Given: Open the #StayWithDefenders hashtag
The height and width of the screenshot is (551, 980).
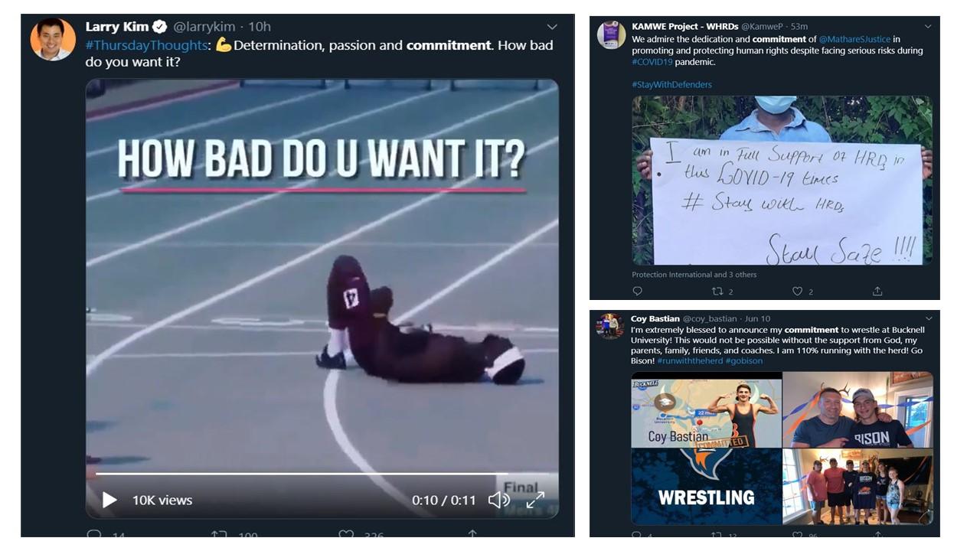Looking at the screenshot, I should coord(671,85).
